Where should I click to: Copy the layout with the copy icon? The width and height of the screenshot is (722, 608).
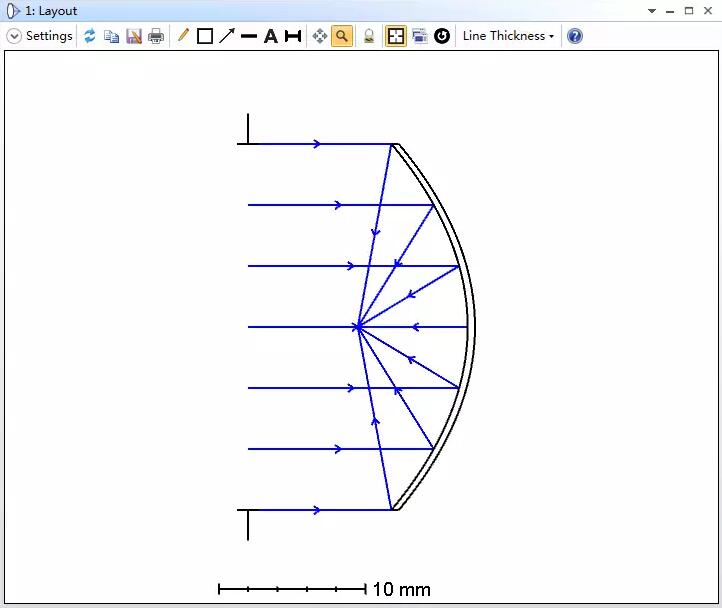pyautogui.click(x=111, y=36)
